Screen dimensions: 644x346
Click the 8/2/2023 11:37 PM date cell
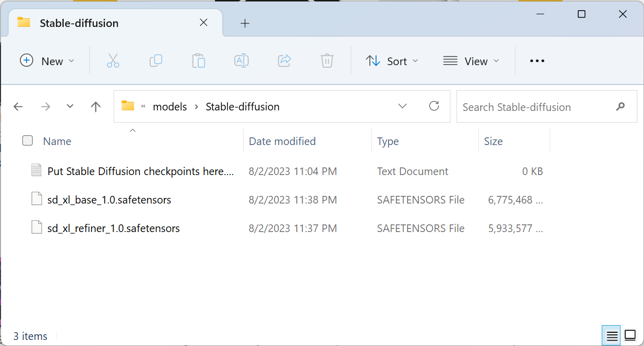[x=293, y=228]
